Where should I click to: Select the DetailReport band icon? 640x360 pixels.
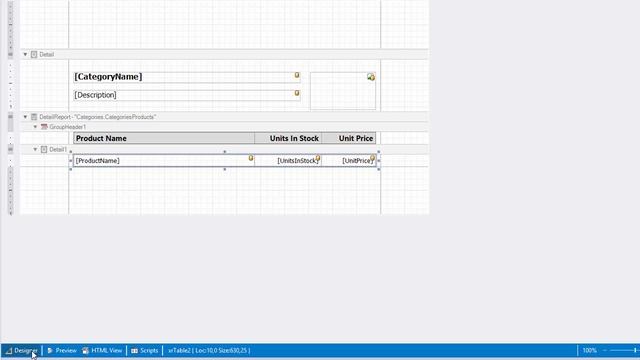(x=34, y=117)
